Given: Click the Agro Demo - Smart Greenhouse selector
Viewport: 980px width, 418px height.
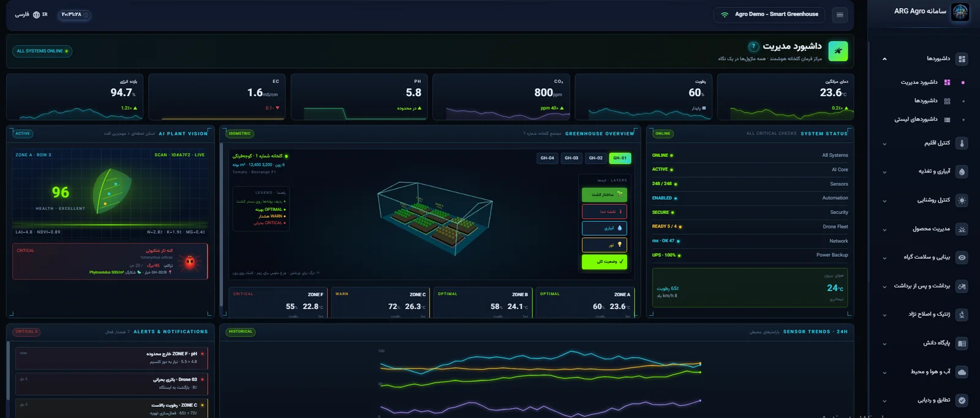Looking at the screenshot, I should [769, 15].
